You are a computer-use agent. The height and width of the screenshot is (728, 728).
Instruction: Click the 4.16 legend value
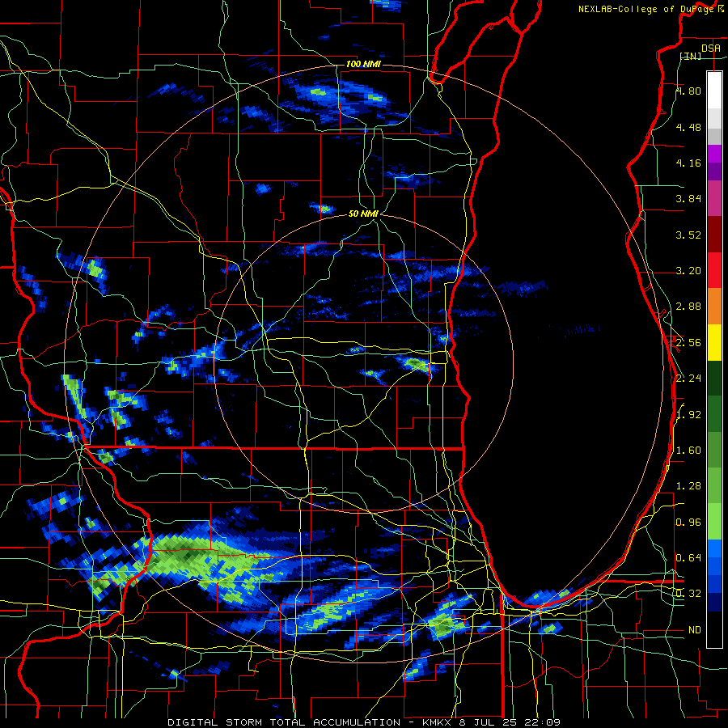point(688,163)
